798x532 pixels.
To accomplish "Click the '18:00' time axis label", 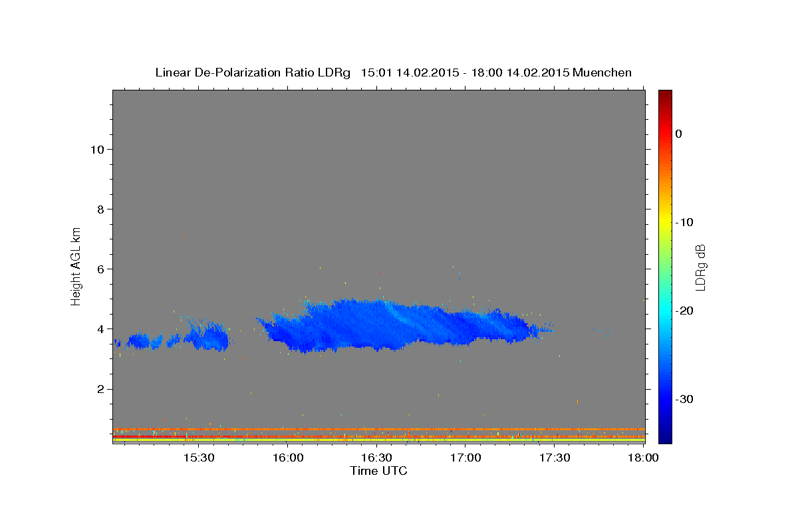I will 642,458.
